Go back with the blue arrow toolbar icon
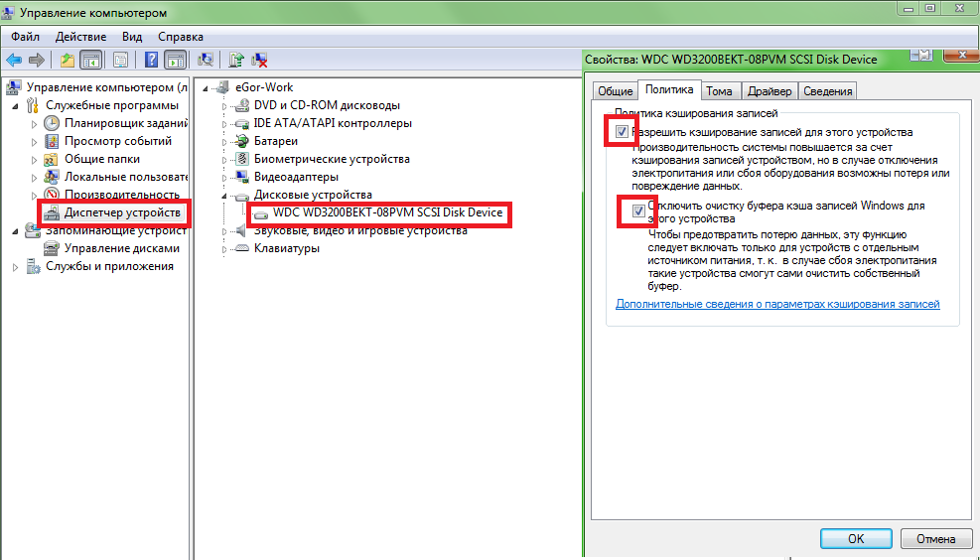Viewport: 980px width, 560px height. click(14, 60)
